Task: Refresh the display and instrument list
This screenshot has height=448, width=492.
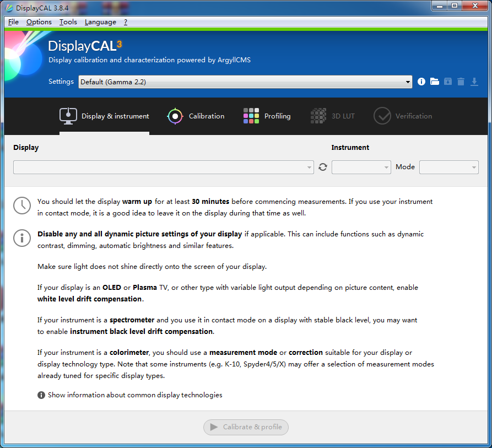Action: (322, 167)
